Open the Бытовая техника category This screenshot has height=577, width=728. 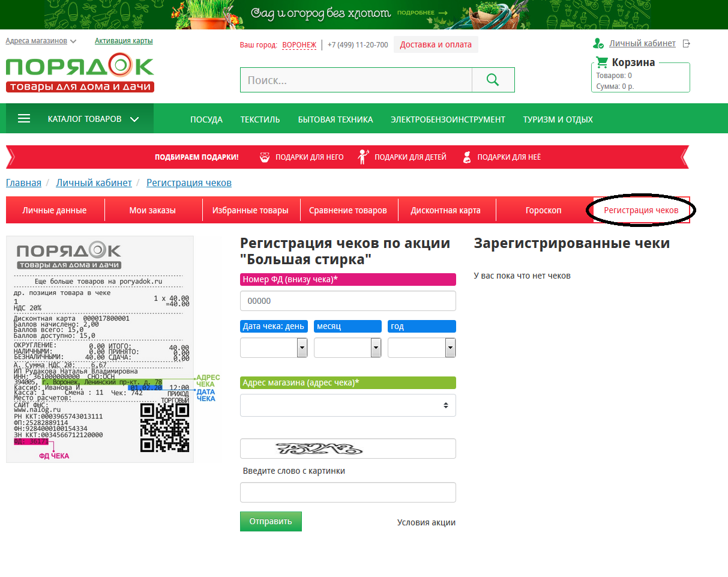(x=335, y=119)
